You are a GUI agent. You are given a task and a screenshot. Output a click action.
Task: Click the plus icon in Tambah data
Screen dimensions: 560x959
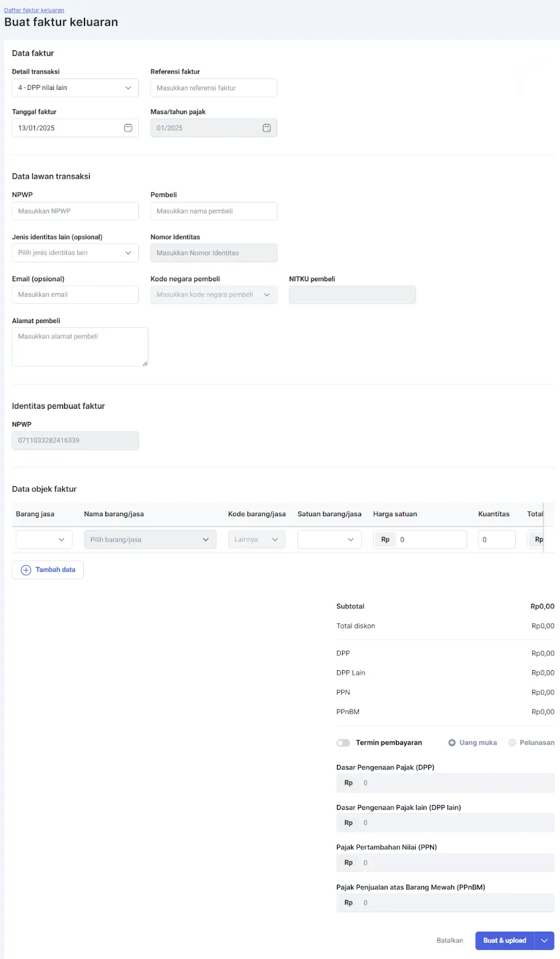coord(26,570)
